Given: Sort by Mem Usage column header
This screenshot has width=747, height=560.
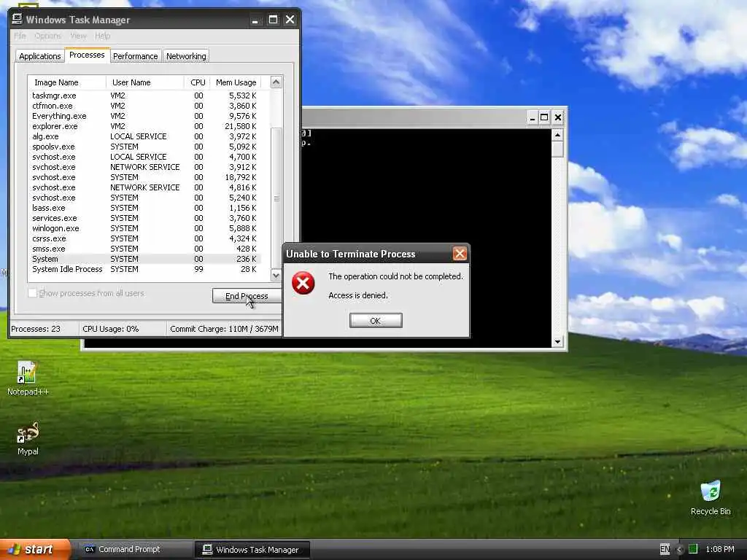Looking at the screenshot, I should pyautogui.click(x=236, y=82).
